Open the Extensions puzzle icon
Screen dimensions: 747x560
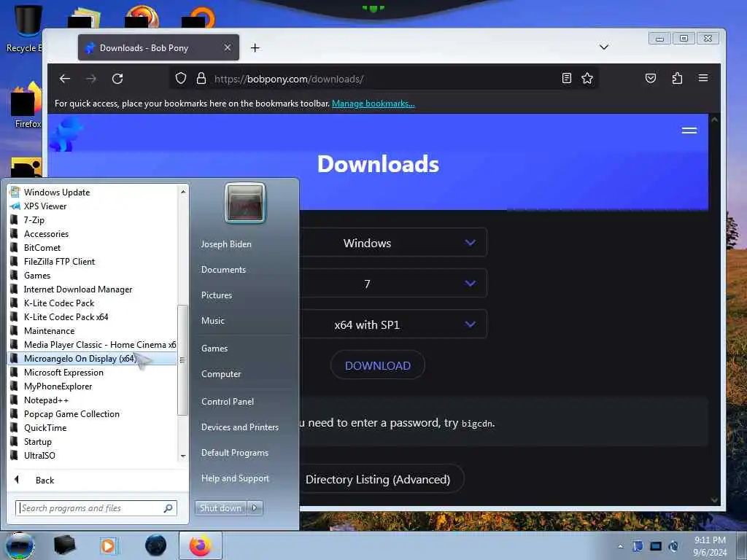677,78
